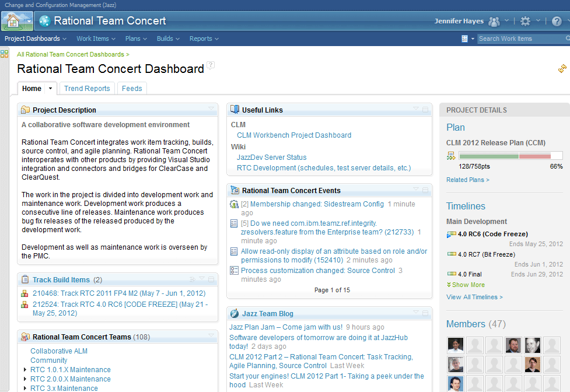570x392 pixels.
Task: Expand the RTC 1.0.1.X Maintenance team
Action: (x=25, y=369)
